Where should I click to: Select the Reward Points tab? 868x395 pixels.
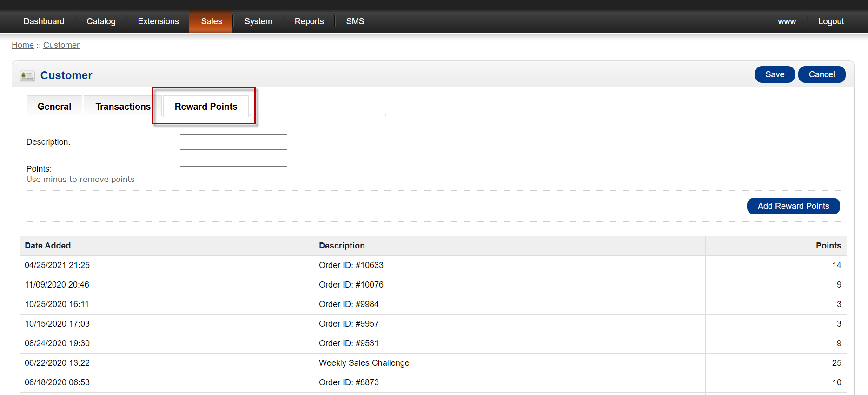pos(206,107)
